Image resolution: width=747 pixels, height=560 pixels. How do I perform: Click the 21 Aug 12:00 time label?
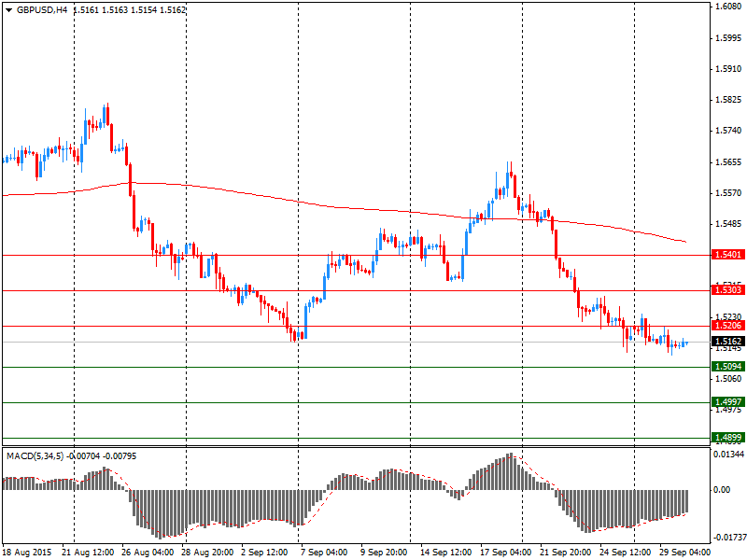[89, 553]
